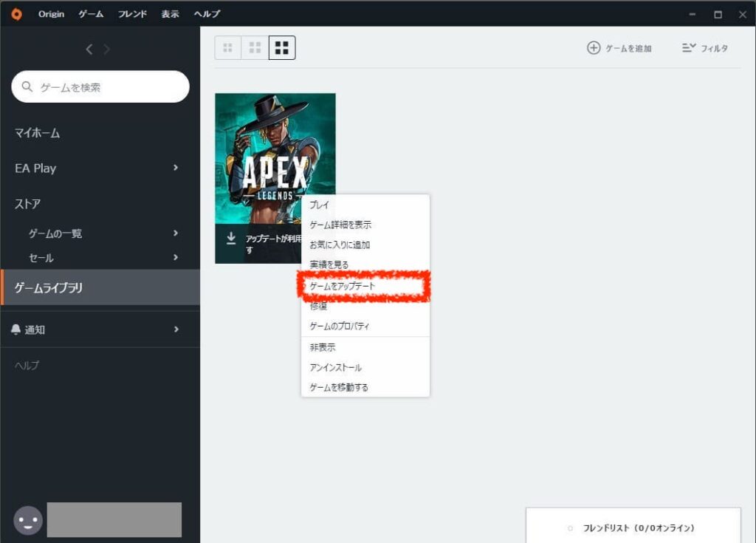Choose ゲームを移動する in context menu
756x543 pixels.
tap(365, 388)
